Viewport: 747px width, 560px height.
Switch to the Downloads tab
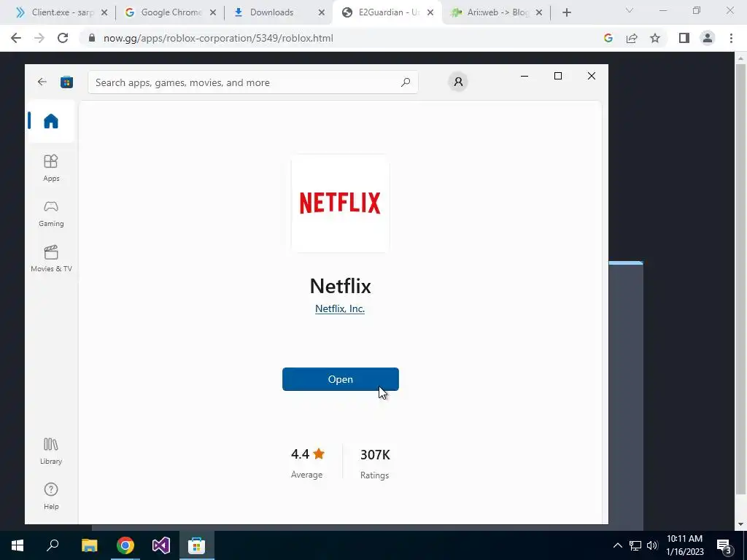click(x=278, y=12)
